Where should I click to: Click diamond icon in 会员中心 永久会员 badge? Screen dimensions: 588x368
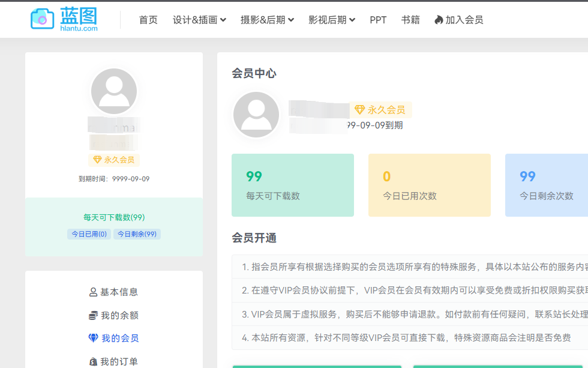359,109
